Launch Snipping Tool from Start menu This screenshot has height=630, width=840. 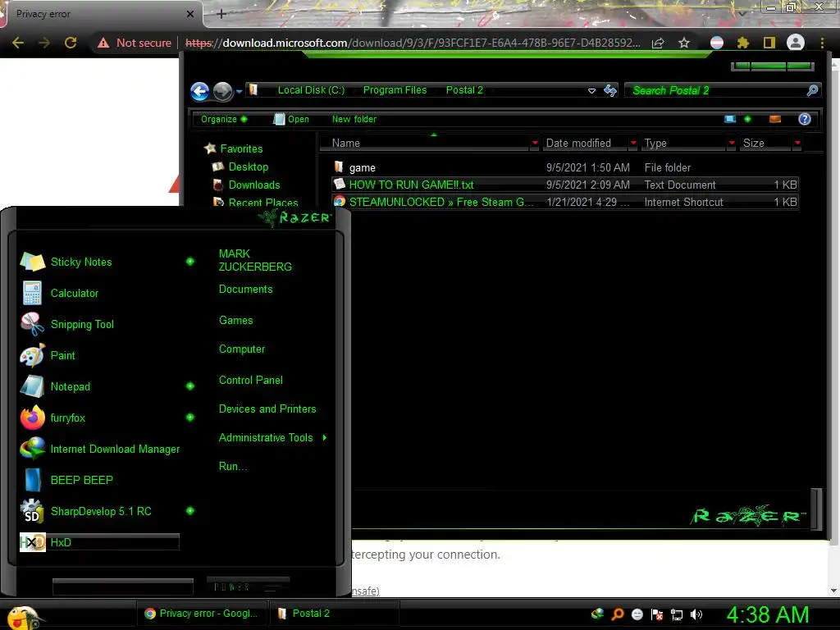click(x=99, y=324)
